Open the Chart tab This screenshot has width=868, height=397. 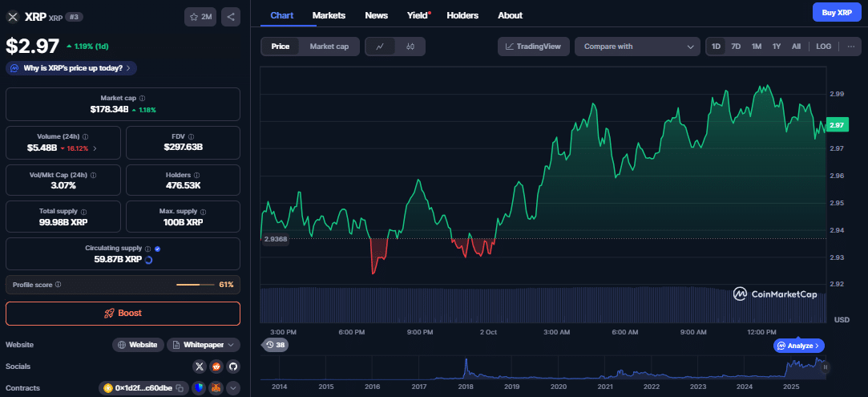282,15
